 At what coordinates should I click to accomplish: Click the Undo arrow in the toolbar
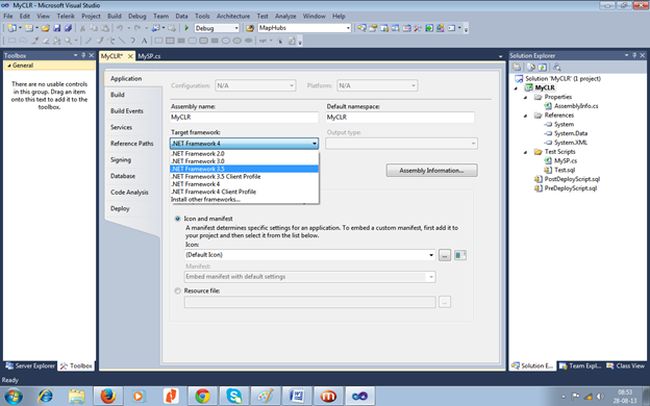click(119, 28)
